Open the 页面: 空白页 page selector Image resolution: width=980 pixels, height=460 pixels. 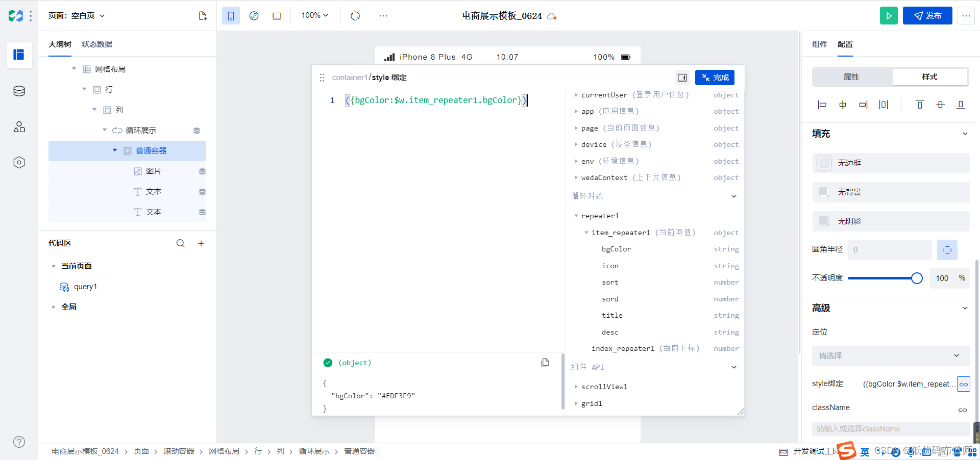pyautogui.click(x=77, y=16)
